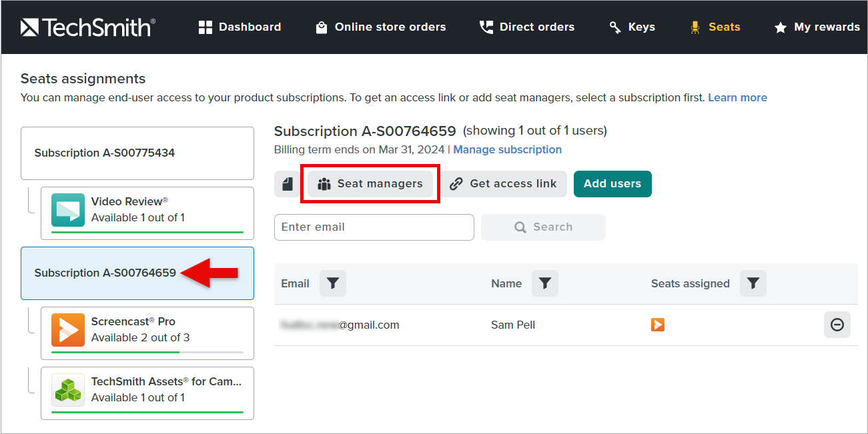Open the Direct orders page

click(527, 27)
